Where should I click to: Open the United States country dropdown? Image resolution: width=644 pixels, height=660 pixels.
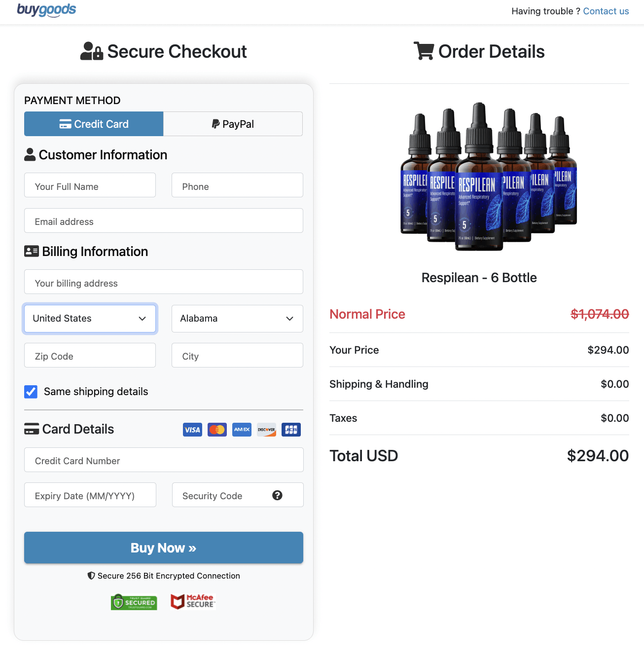[90, 319]
